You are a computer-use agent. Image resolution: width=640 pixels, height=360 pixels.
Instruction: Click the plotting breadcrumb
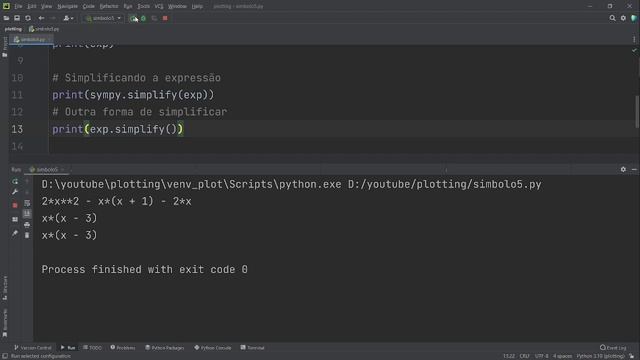pyautogui.click(x=13, y=29)
